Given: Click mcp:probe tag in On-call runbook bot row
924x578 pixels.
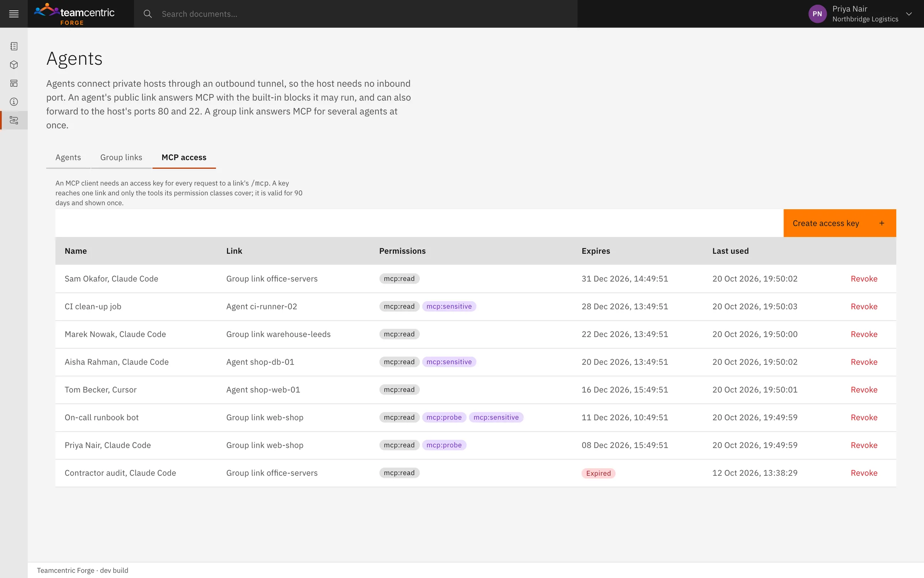Looking at the screenshot, I should [444, 417].
